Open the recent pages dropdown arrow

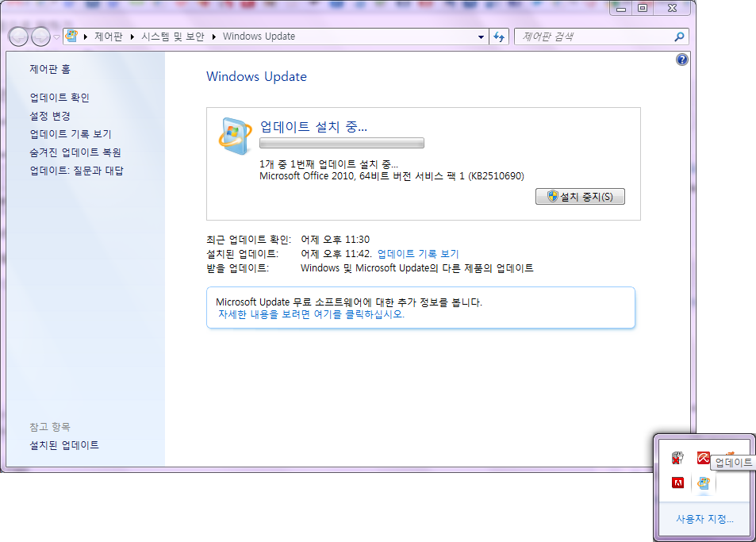(56, 37)
